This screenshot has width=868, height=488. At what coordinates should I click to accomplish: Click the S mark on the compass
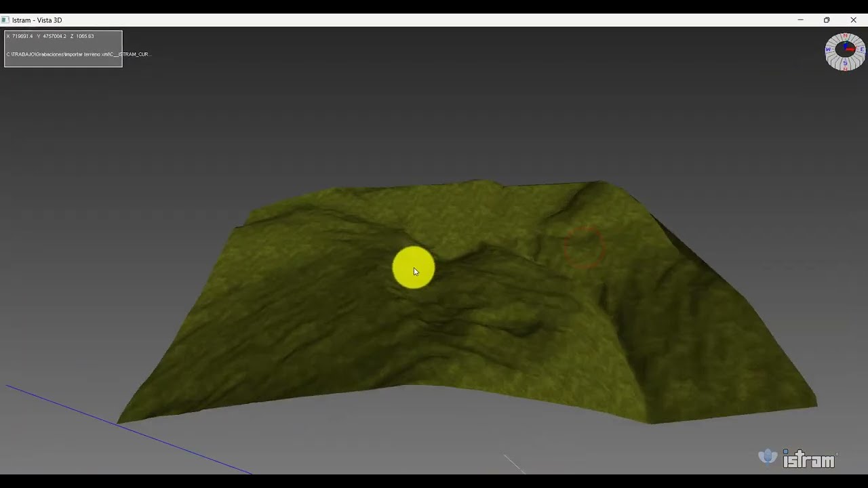tap(845, 62)
